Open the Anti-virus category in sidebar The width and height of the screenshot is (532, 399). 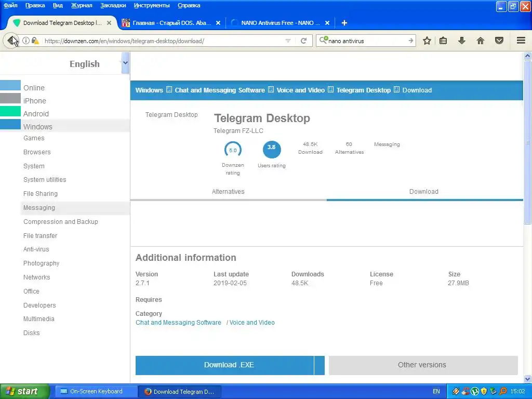coord(36,249)
